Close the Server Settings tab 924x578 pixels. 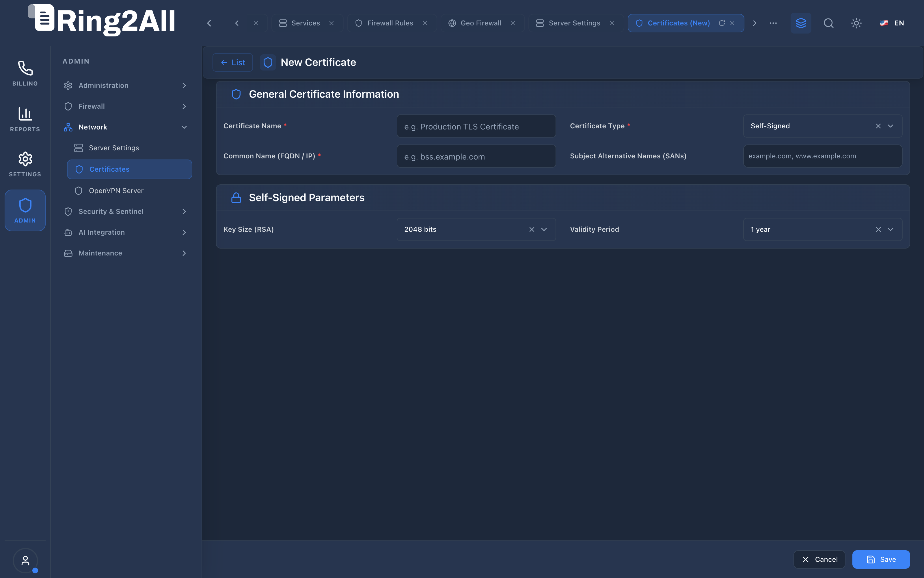coord(612,23)
